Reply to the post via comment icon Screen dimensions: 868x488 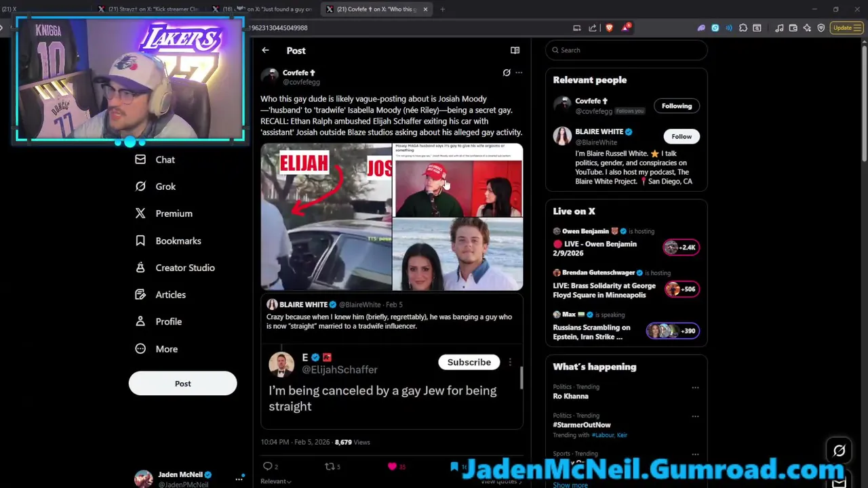click(x=268, y=466)
